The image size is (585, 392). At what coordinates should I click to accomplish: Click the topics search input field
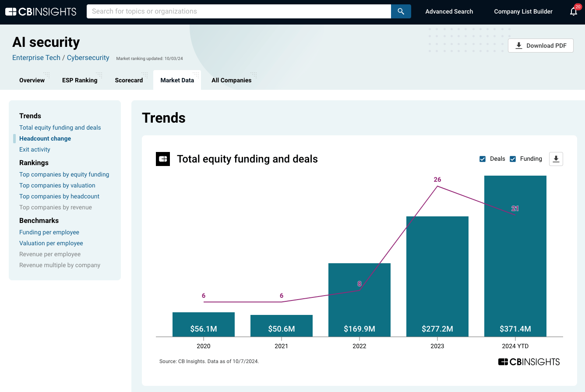click(x=239, y=11)
